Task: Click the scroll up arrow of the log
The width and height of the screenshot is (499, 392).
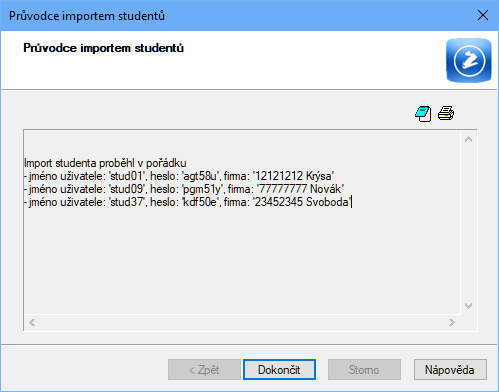Action: click(x=468, y=139)
